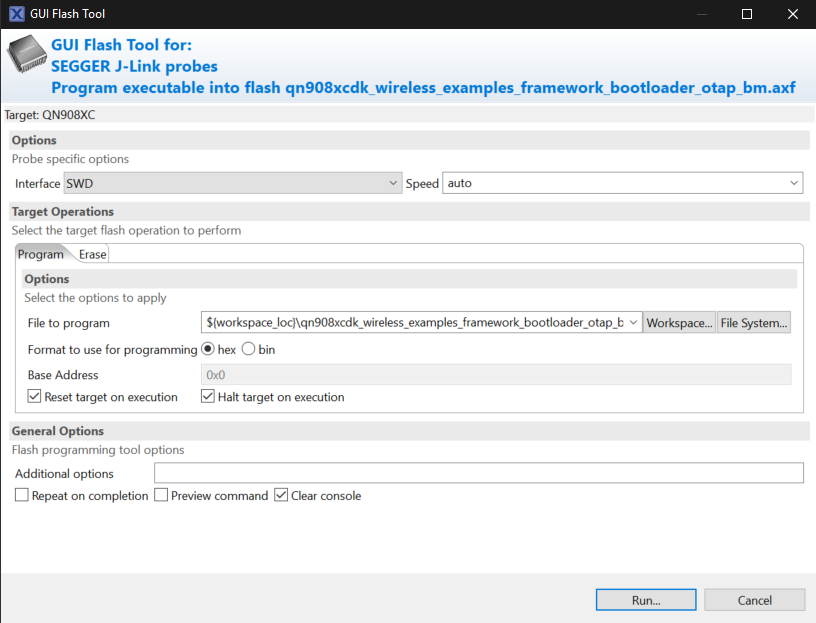The height and width of the screenshot is (623, 816).
Task: Click the MCUXpresso X icon in title bar
Action: pos(17,14)
